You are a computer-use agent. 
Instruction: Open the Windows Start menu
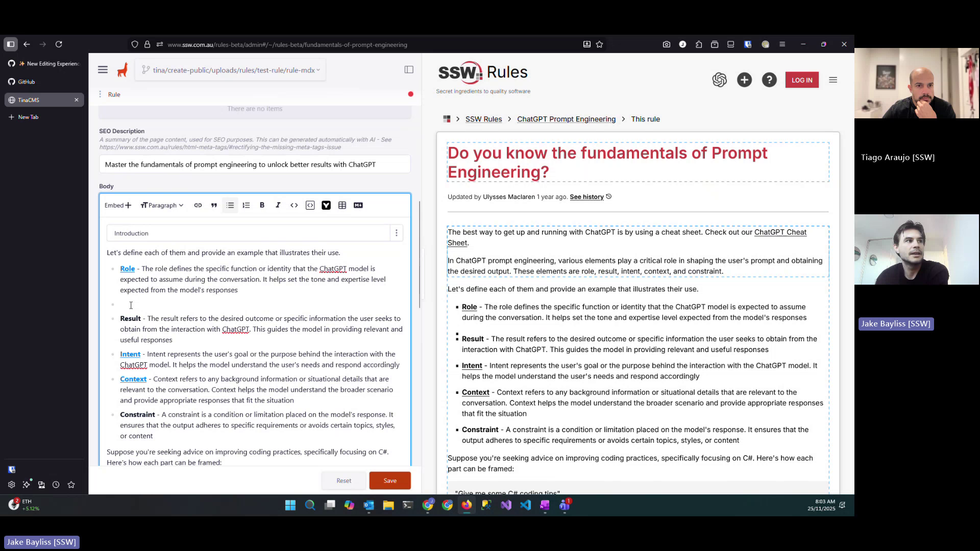click(x=290, y=506)
